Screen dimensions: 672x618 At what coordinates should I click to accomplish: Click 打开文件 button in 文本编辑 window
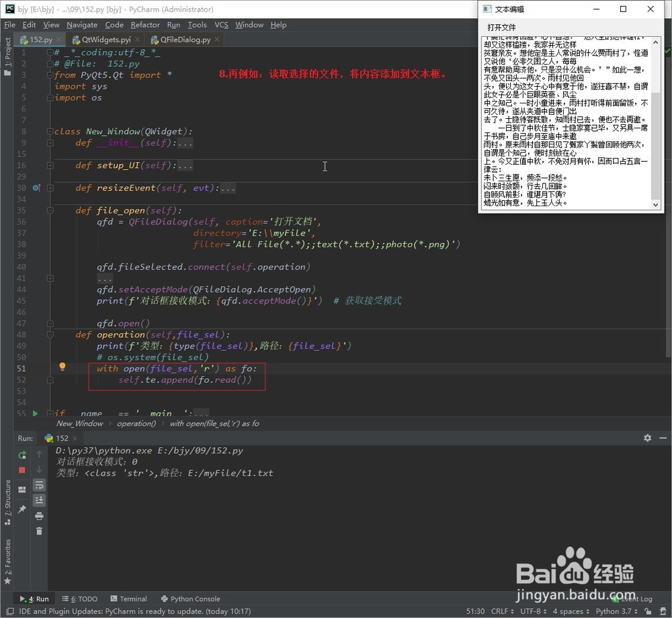[501, 28]
